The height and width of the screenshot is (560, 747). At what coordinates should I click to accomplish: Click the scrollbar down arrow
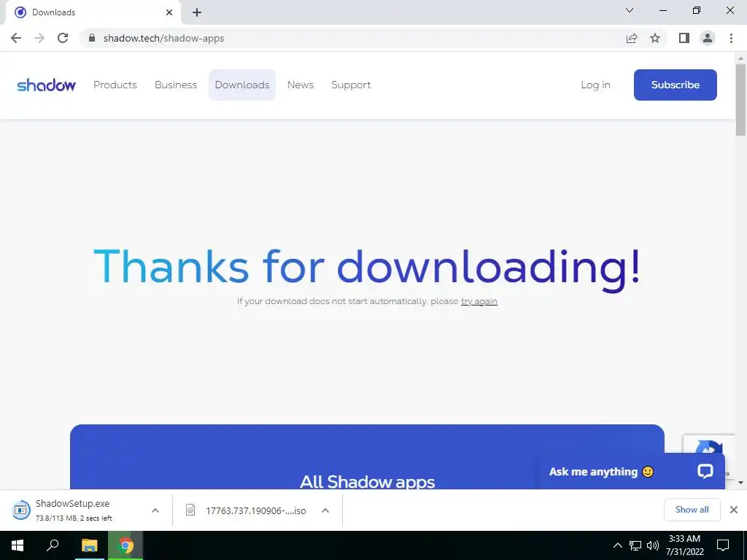741,483
